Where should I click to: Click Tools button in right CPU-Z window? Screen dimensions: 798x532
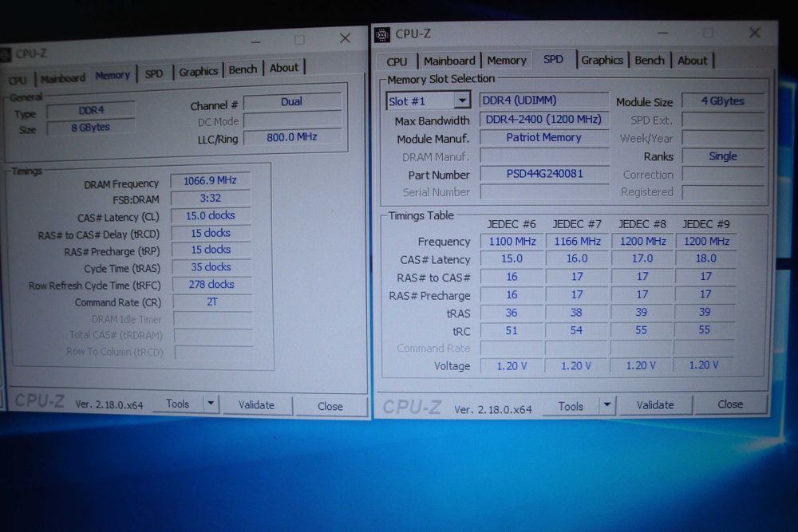click(571, 406)
